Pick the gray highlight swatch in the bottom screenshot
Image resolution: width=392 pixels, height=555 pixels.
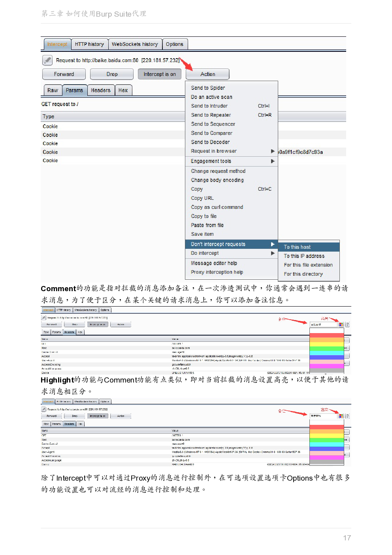click(327, 462)
